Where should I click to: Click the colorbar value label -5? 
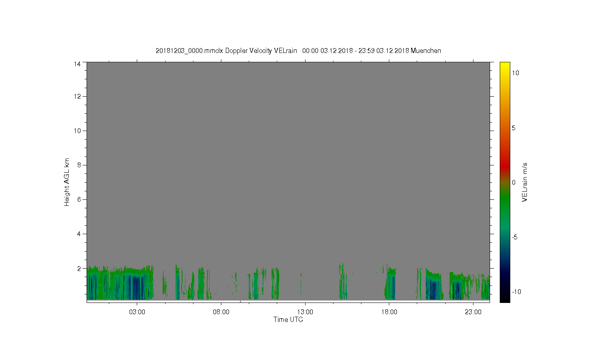pos(515,237)
